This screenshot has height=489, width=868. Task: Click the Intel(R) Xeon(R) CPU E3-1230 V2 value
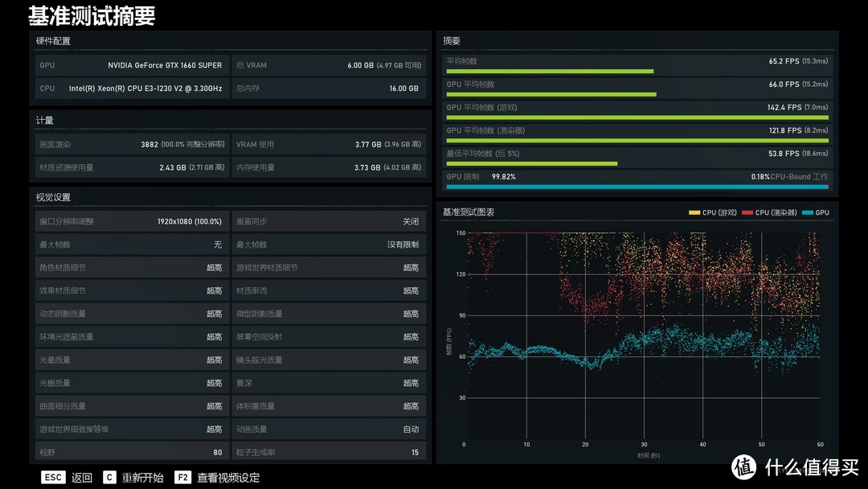(x=145, y=88)
